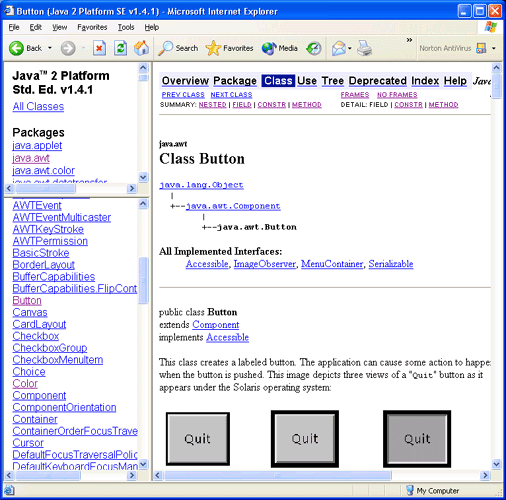This screenshot has width=506, height=500.
Task: Click the main content scroll down arrow
Action: (496, 464)
